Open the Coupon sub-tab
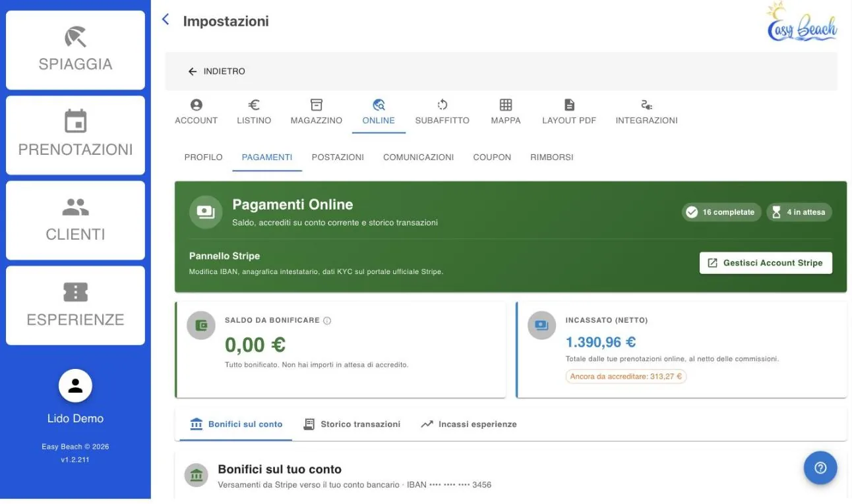 (492, 157)
